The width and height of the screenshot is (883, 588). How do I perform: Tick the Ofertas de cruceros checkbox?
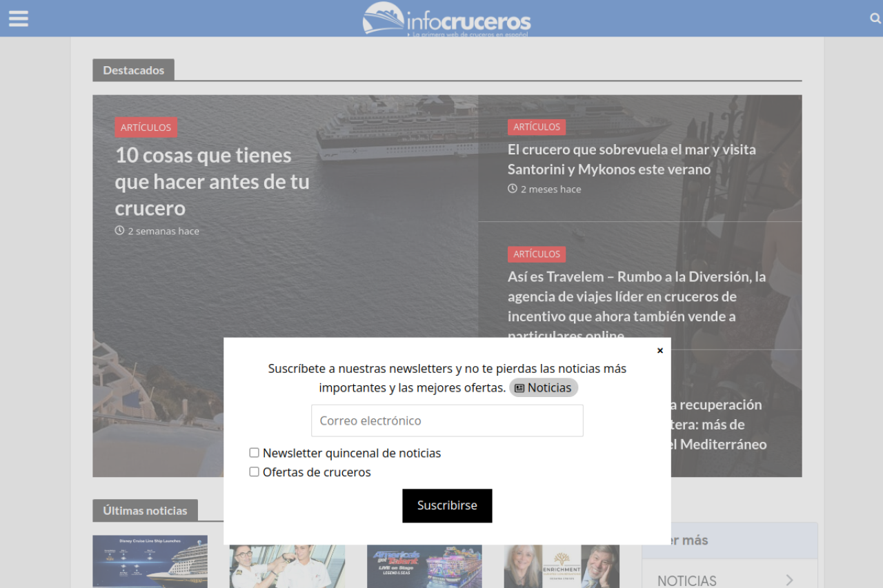pos(255,472)
